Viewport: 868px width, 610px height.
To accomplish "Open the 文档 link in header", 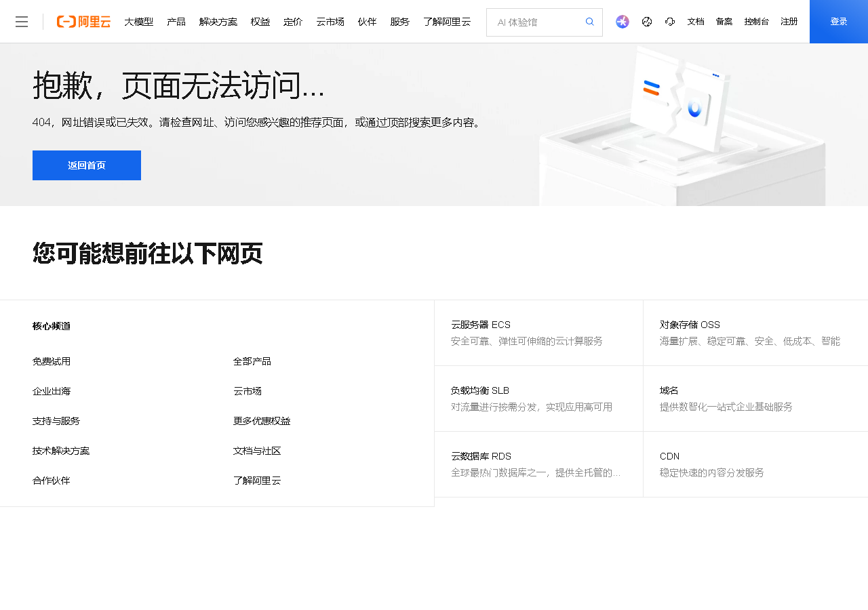I will [696, 22].
